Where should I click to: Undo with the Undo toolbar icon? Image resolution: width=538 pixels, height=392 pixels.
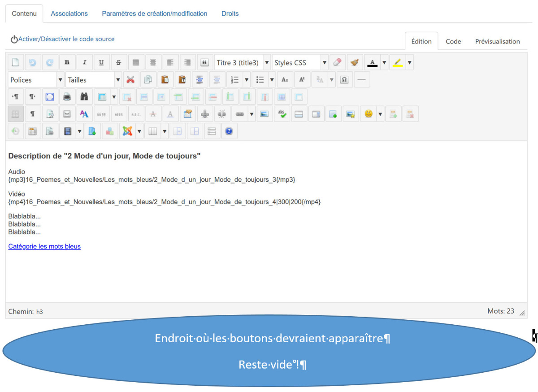coord(32,62)
